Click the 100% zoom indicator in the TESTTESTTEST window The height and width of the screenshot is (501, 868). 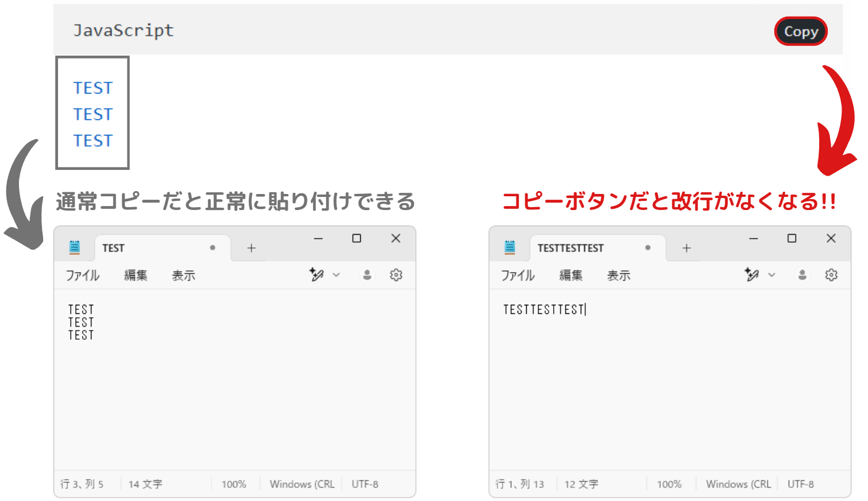pos(669,484)
